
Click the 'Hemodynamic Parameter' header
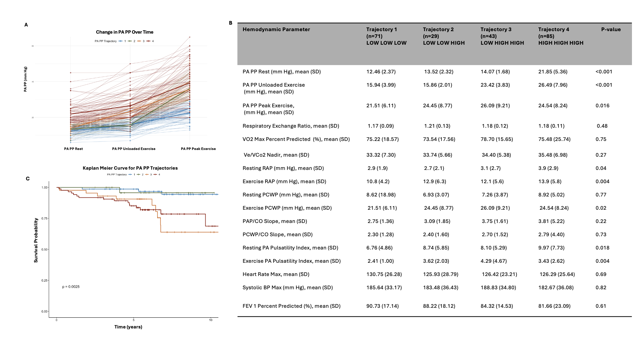(x=276, y=29)
